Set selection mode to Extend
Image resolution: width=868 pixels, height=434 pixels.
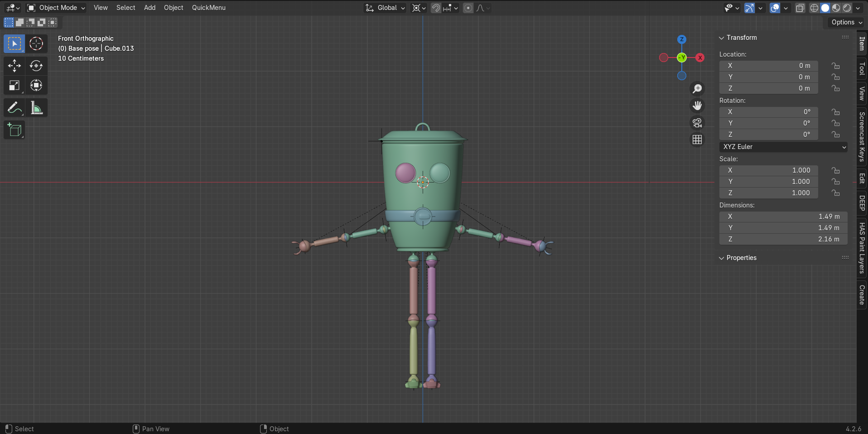19,22
